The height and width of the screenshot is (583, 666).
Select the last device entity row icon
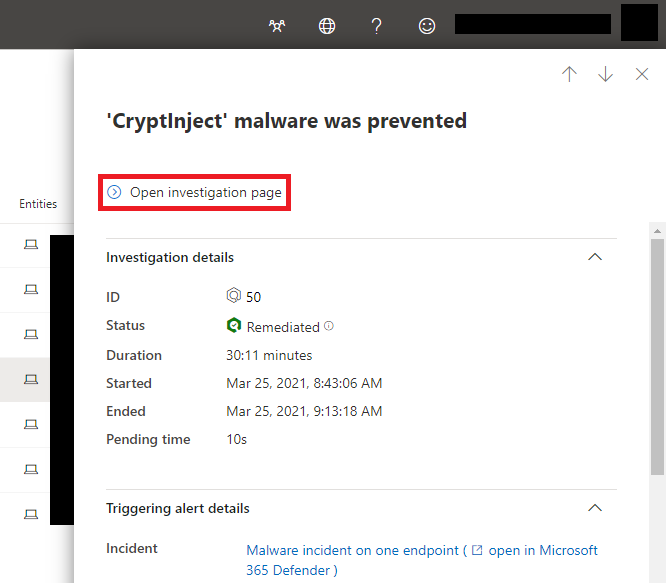point(31,514)
